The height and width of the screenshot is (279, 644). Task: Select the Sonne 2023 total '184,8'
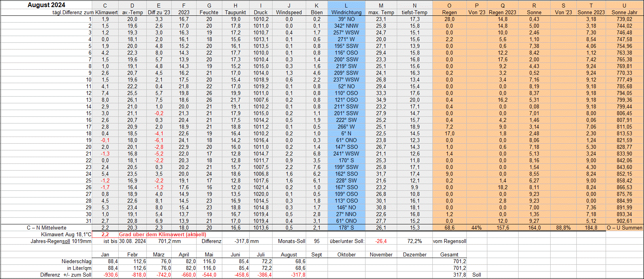[x=591, y=228]
